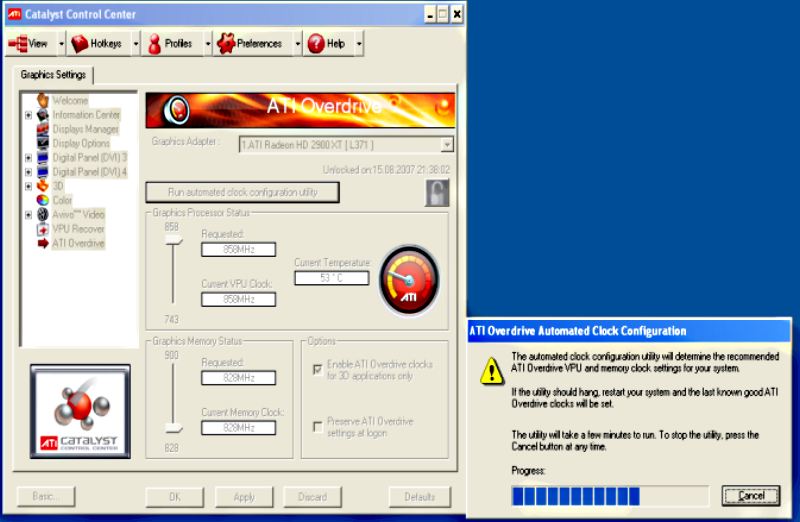Screen dimensions: 800x522
Task: Click the OK button
Action: click(174, 496)
